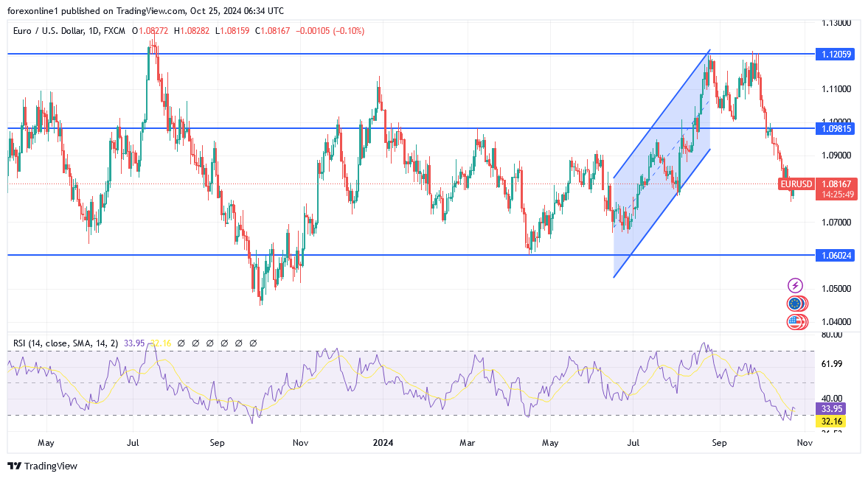Select the 1.06024 horizontal line price label
Image resolution: width=868 pixels, height=479 pixels.
[836, 256]
